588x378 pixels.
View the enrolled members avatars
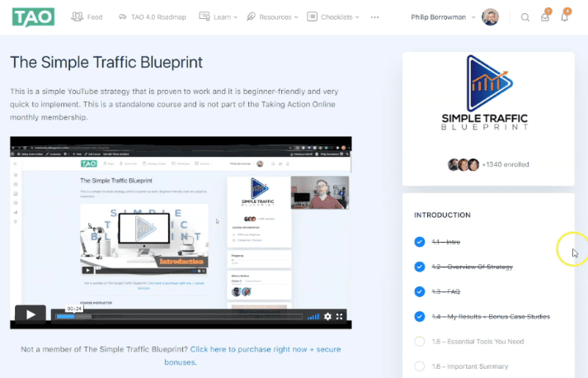tap(463, 164)
